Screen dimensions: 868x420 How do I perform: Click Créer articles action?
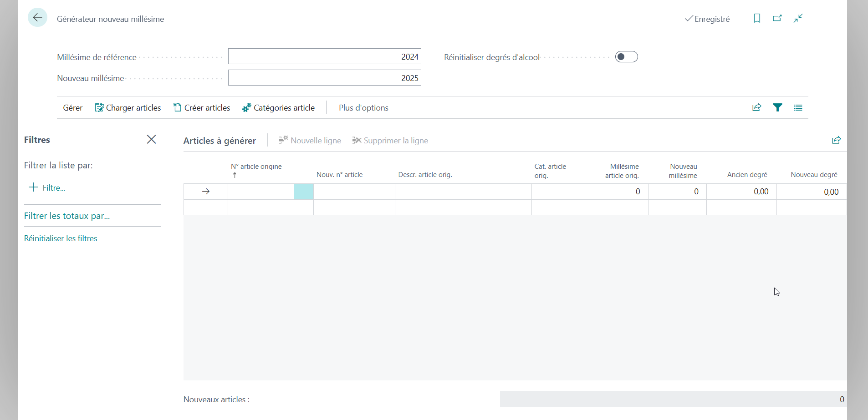[202, 108]
